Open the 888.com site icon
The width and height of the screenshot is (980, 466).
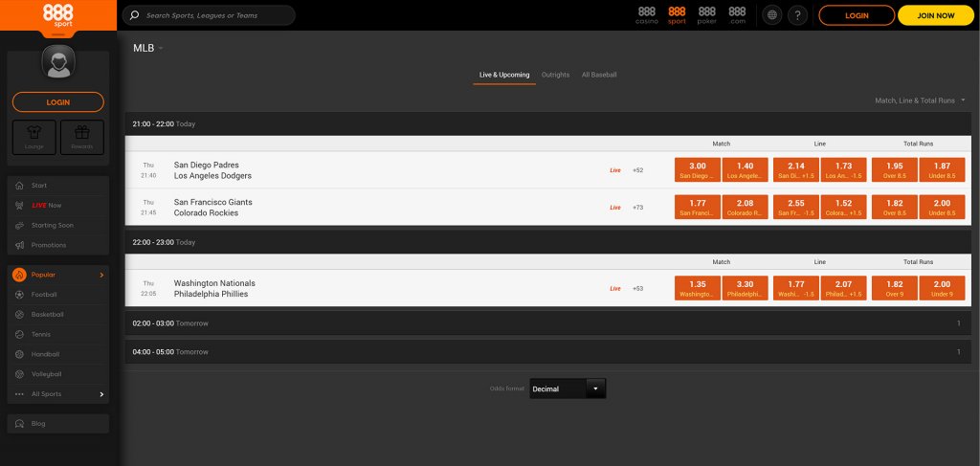[x=738, y=15]
